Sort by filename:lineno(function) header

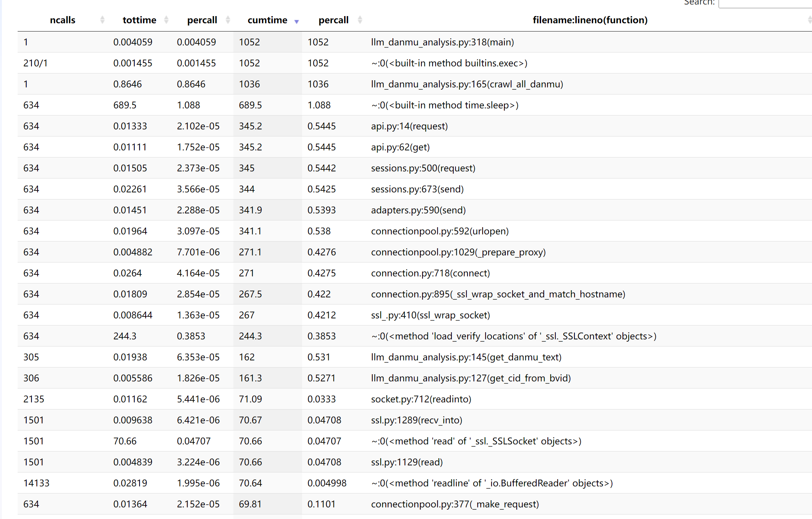(590, 20)
